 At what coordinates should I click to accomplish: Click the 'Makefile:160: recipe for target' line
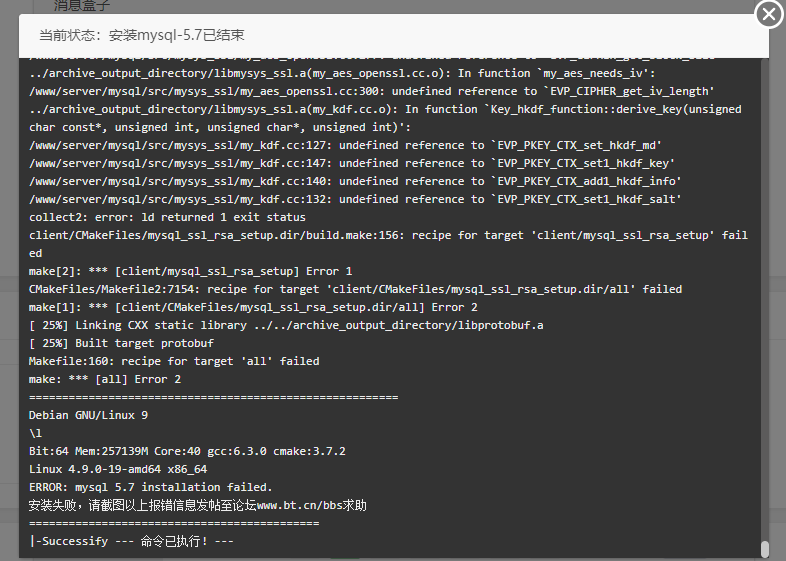click(174, 361)
